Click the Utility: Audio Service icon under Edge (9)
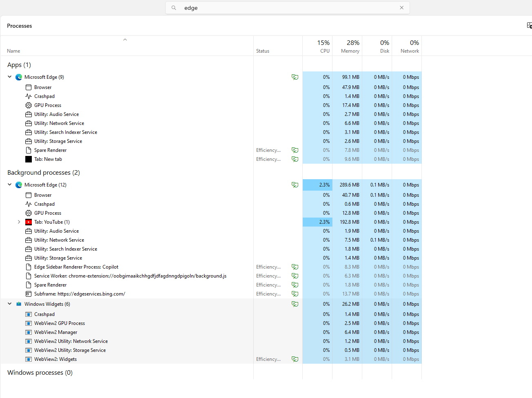This screenshot has width=532, height=398. pyautogui.click(x=29, y=114)
